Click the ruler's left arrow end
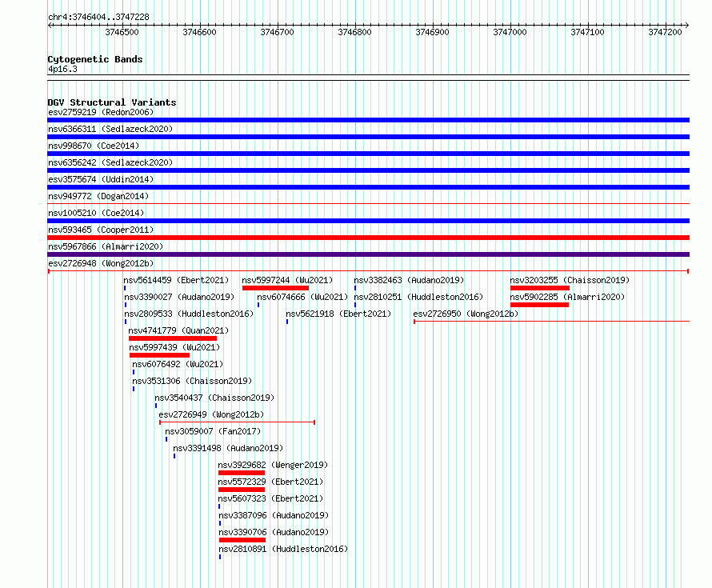The height and width of the screenshot is (588, 712). click(x=50, y=25)
